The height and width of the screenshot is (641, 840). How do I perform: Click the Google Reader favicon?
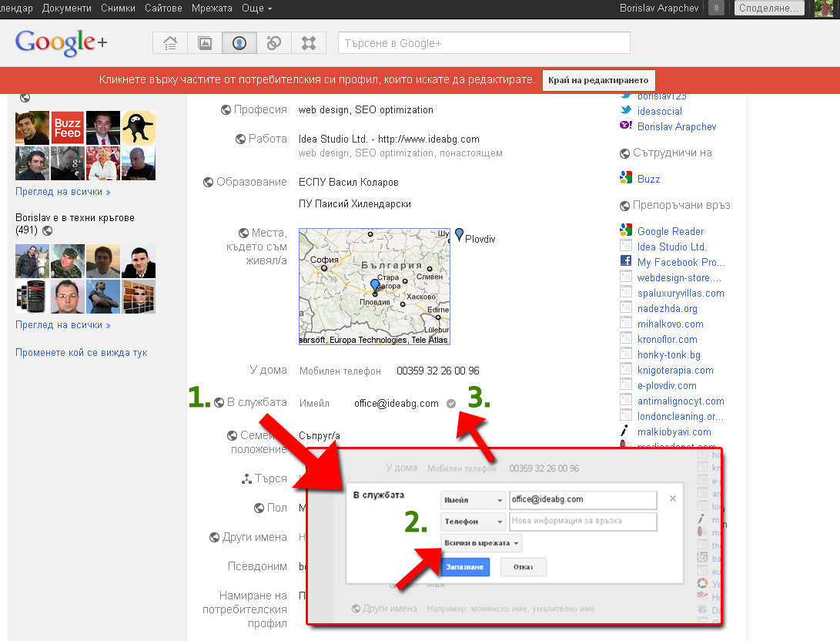(x=626, y=230)
